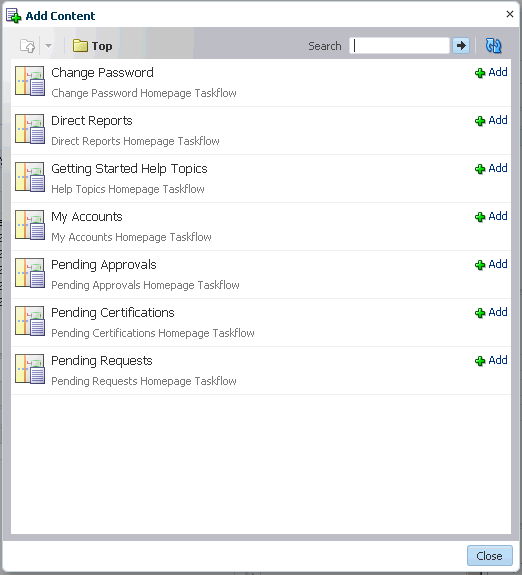This screenshot has width=522, height=575.
Task: Select the Getting Started Help Topics title
Action: point(129,169)
